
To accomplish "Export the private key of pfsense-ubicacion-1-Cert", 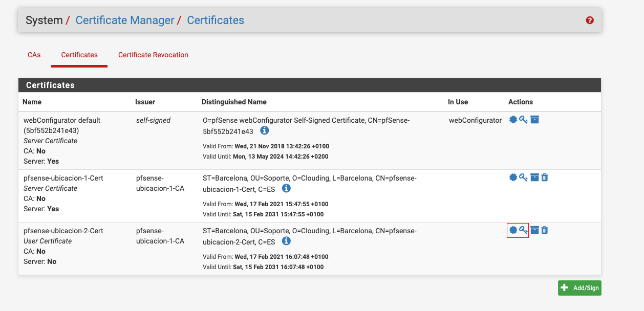I will point(523,177).
